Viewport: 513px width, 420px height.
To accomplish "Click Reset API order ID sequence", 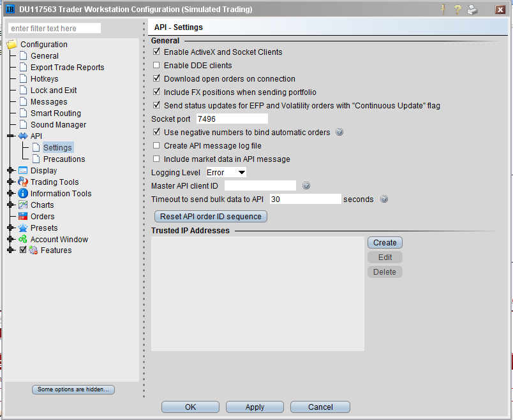I will [211, 217].
